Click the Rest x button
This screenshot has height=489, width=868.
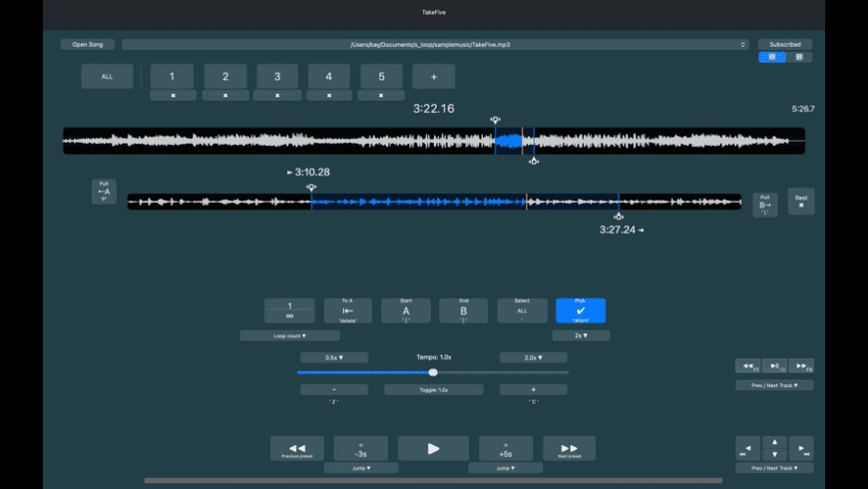pyautogui.click(x=801, y=201)
